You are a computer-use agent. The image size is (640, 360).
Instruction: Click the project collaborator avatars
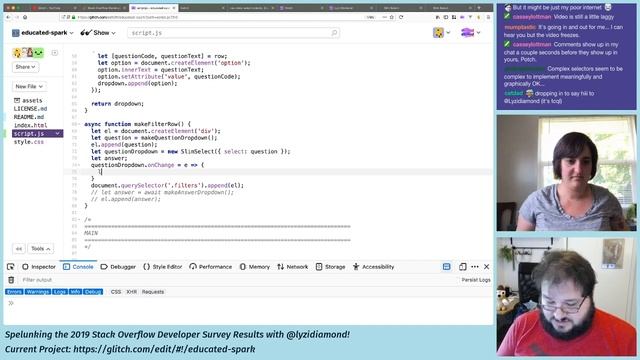[x=28, y=53]
